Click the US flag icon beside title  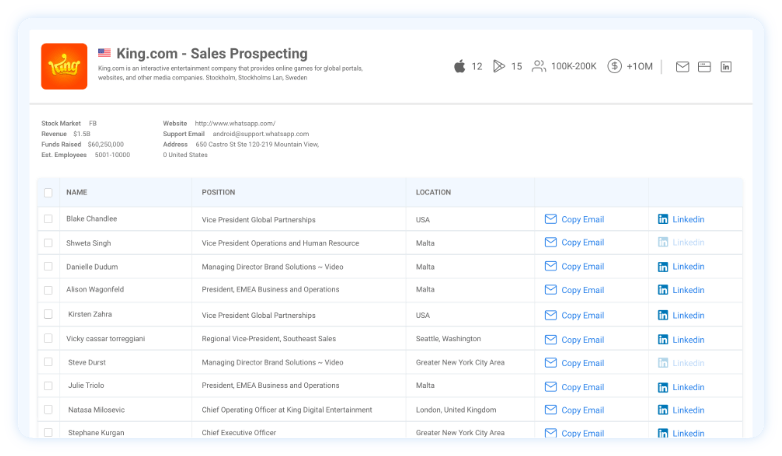(x=105, y=53)
